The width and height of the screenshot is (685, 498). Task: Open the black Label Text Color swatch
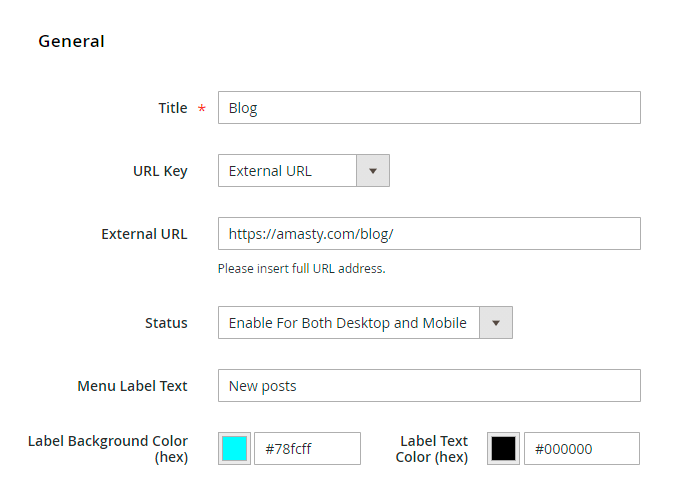[503, 449]
